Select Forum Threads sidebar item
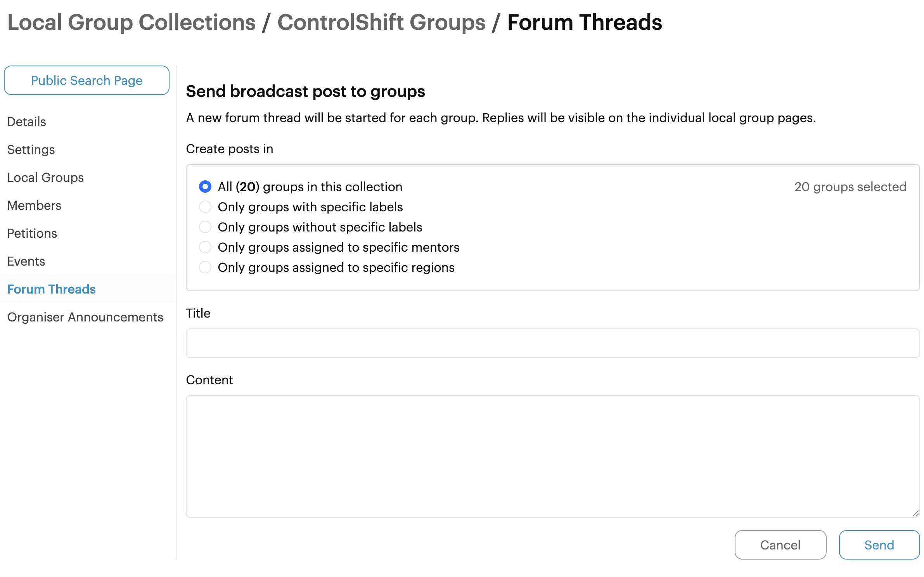924x577 pixels. point(51,289)
